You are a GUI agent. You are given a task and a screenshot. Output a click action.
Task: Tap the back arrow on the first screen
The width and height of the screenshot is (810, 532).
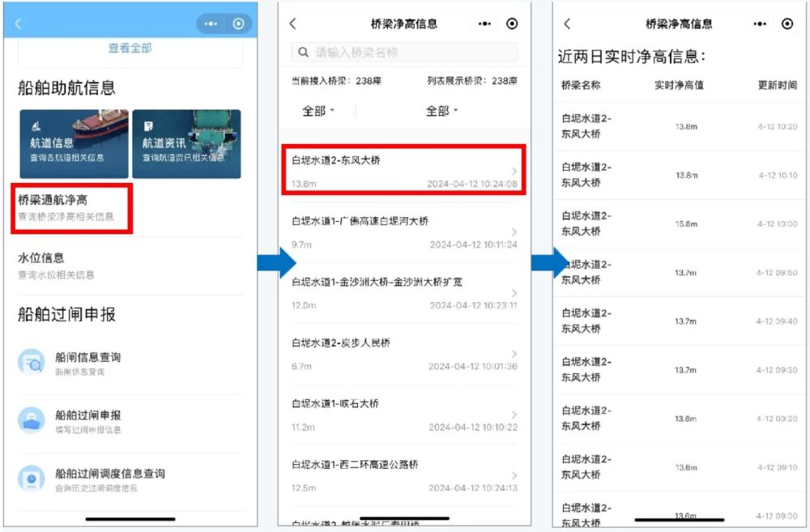pos(19,23)
